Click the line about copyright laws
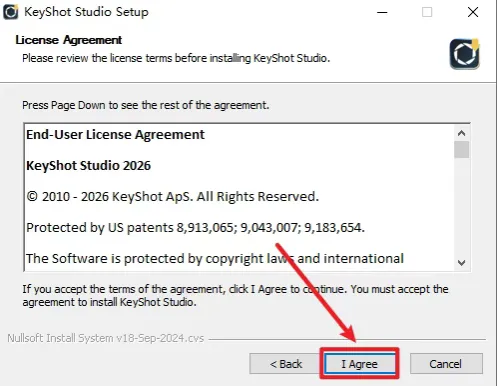Viewport: 497px width, 386px height. 215,258
